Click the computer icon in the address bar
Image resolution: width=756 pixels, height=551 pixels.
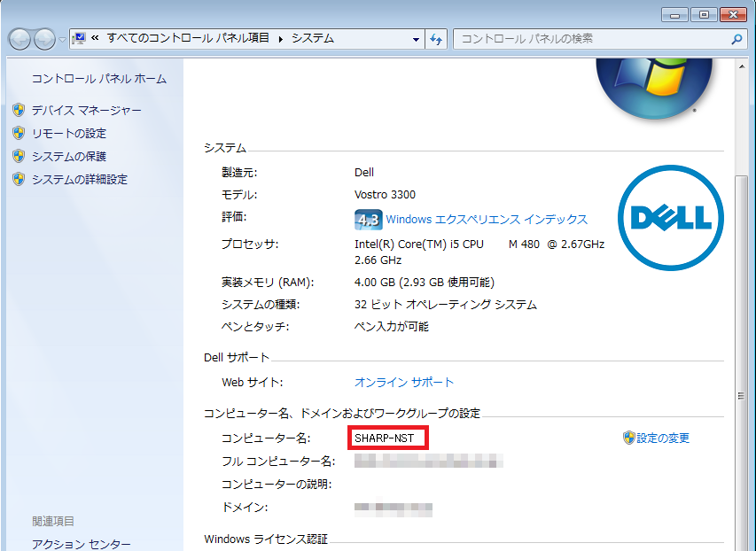pos(79,39)
